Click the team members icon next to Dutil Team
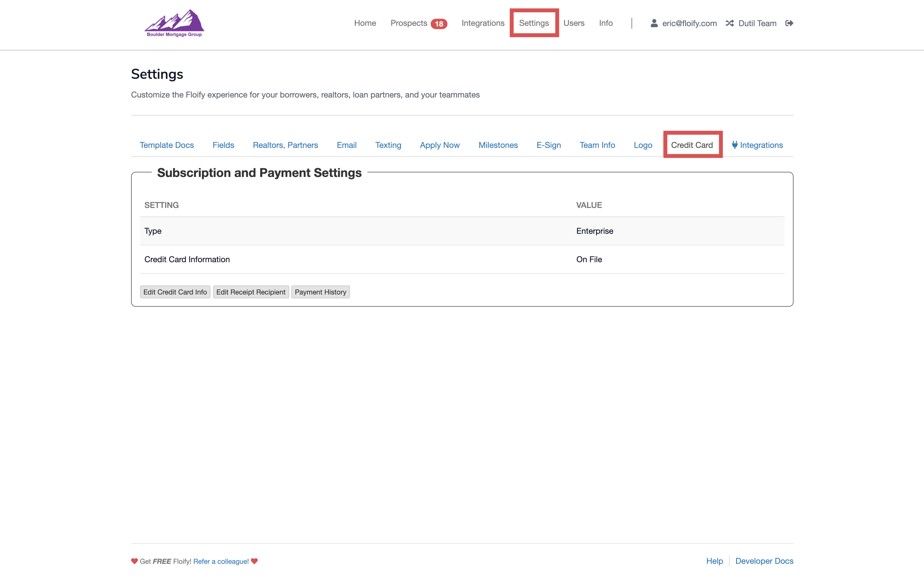The image size is (924, 578). pyautogui.click(x=730, y=23)
